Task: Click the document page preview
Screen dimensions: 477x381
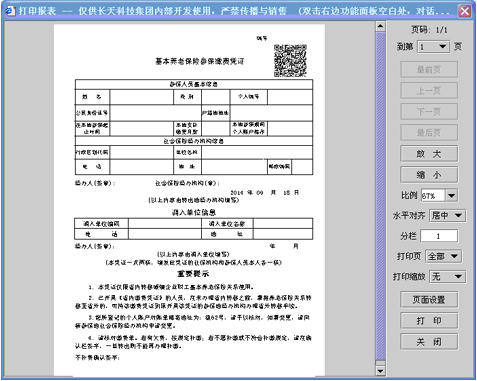Action: [x=189, y=200]
